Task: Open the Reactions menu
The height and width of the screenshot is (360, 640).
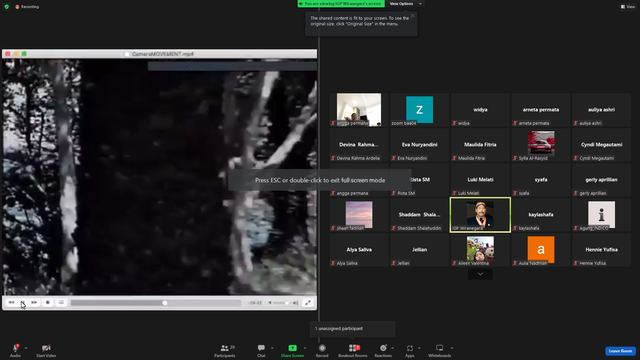Action: point(383,350)
